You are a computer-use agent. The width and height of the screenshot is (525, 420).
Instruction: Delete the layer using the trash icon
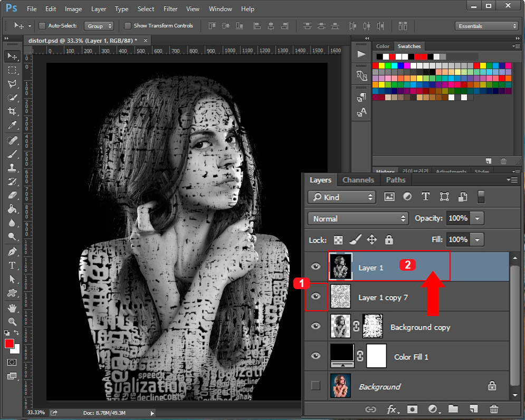[494, 409]
